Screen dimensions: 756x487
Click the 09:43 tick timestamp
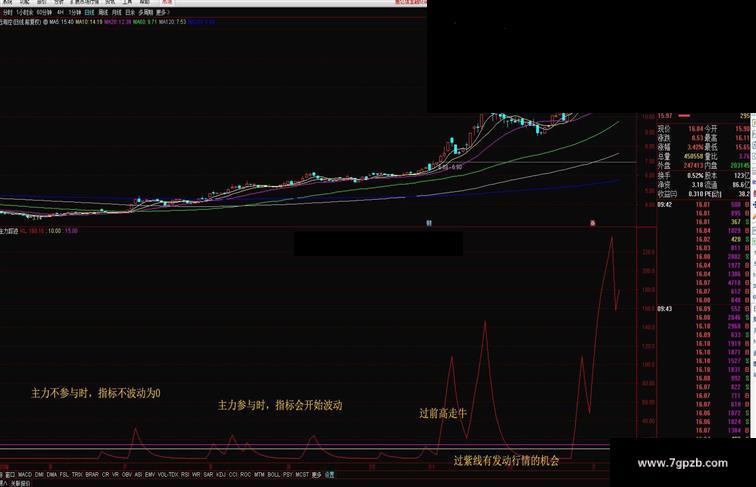tap(664, 309)
